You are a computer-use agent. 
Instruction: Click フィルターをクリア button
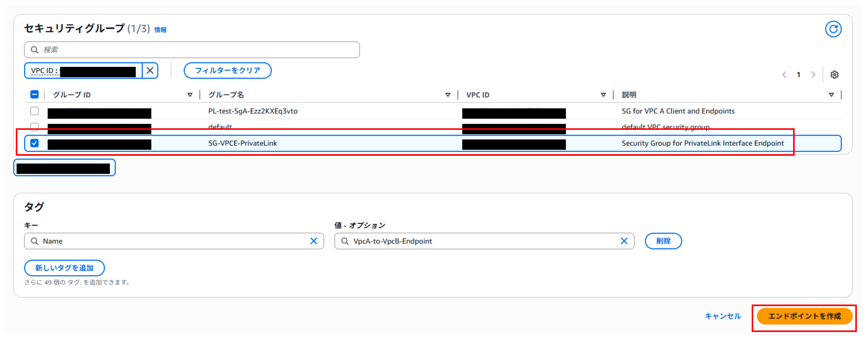[227, 70]
